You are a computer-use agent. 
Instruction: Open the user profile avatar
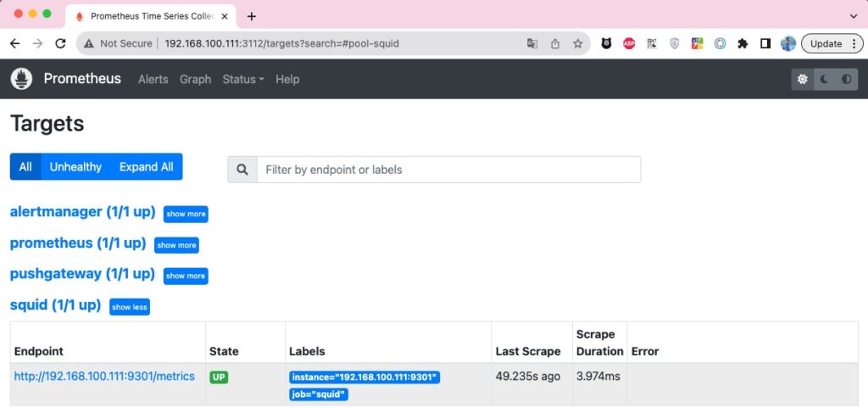(x=788, y=44)
